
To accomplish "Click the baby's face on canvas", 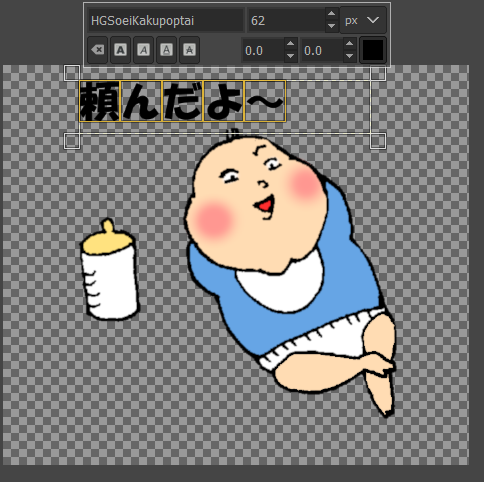I will 255,203.
